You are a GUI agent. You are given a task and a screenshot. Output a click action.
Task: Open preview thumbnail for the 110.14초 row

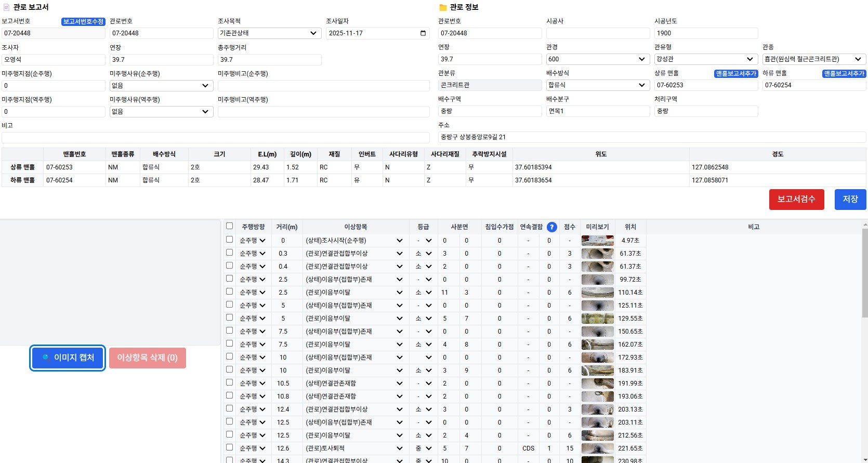597,293
